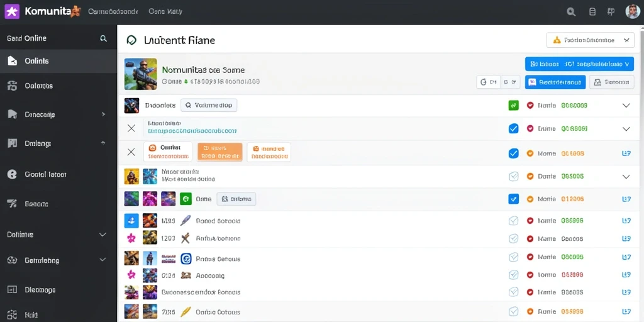Click the Taroous button in the header
Image resolution: width=644 pixels, height=322 pixels.
[611, 82]
